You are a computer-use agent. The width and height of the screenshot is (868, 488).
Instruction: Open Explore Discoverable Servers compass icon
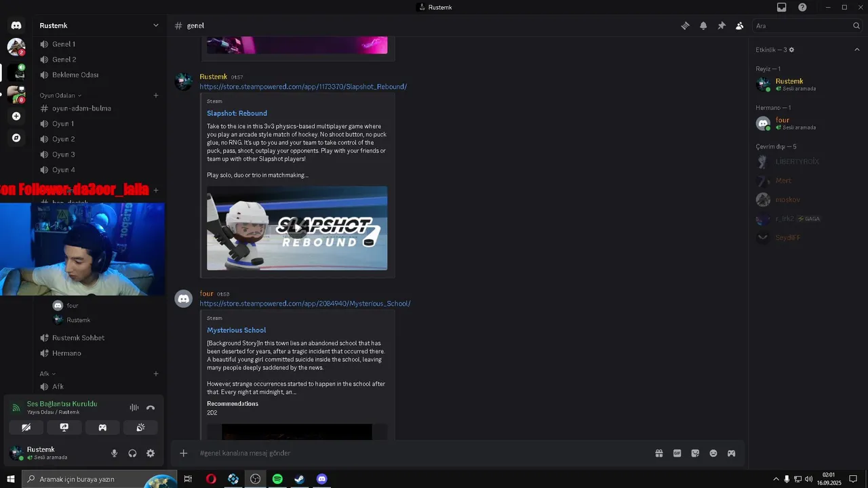pos(16,138)
